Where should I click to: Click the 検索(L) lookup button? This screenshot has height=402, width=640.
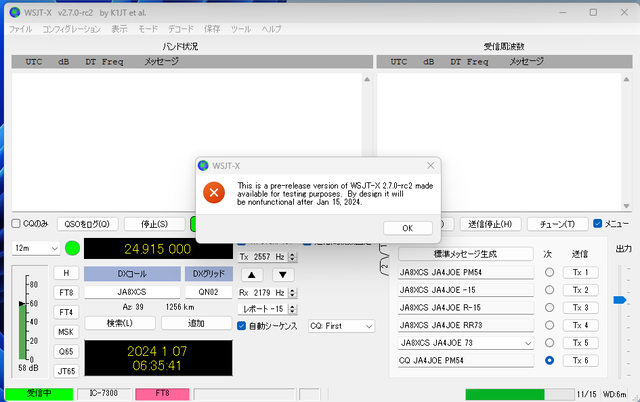[120, 323]
